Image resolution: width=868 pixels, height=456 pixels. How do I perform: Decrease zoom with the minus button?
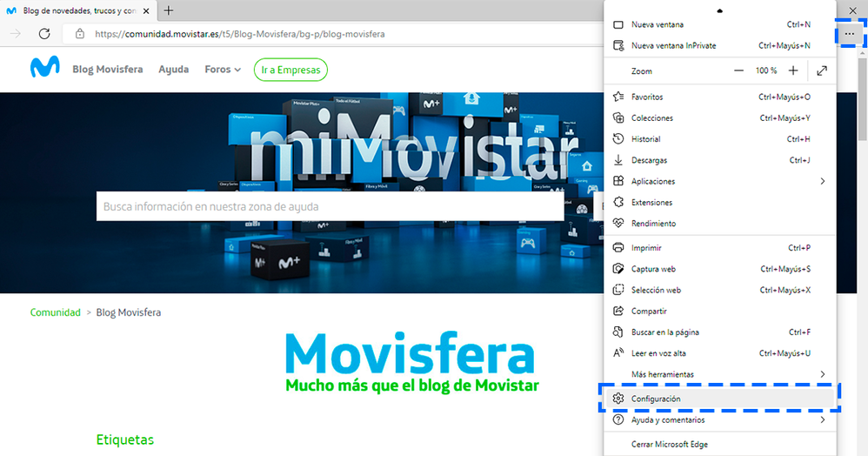[738, 70]
